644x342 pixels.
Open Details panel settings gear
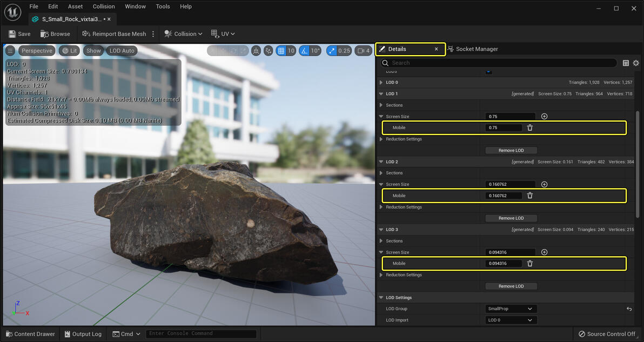click(x=636, y=63)
